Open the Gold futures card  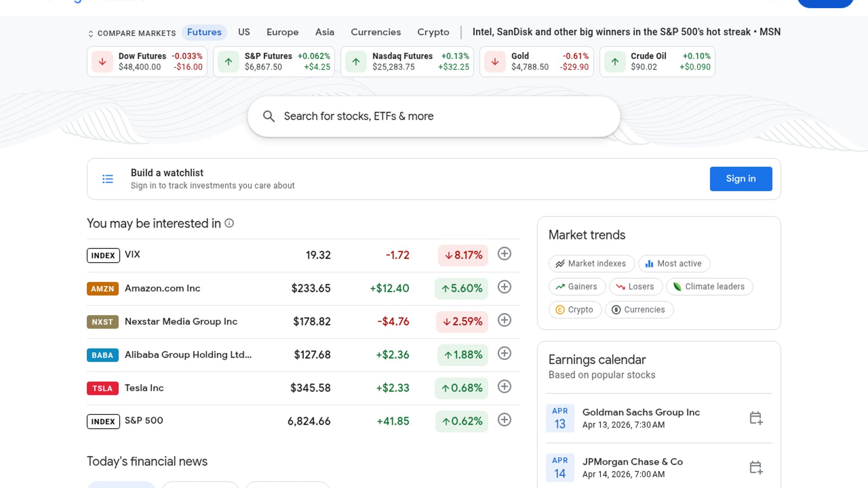[536, 61]
